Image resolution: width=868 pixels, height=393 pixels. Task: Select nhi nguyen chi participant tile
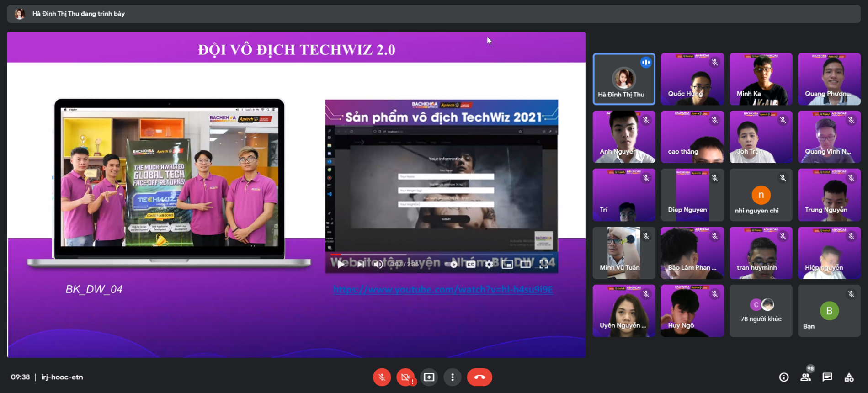(x=761, y=195)
